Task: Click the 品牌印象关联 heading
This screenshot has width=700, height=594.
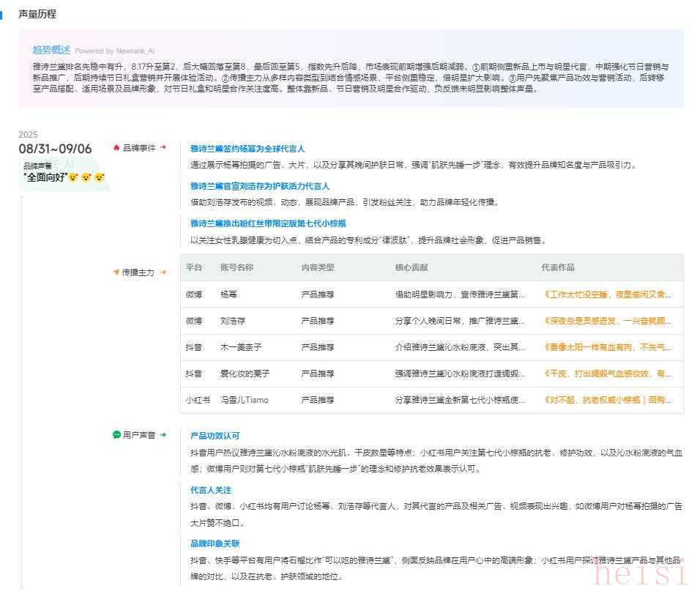Action: [x=215, y=543]
